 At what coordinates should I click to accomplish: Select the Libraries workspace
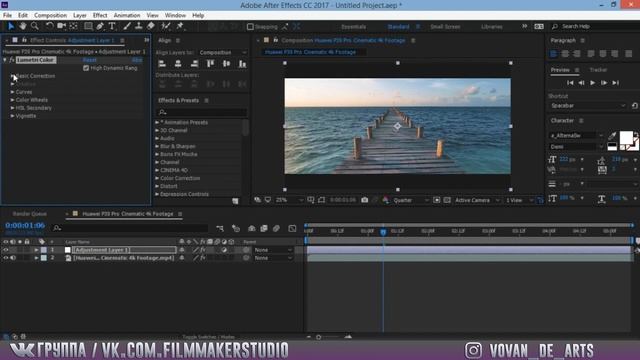click(491, 27)
